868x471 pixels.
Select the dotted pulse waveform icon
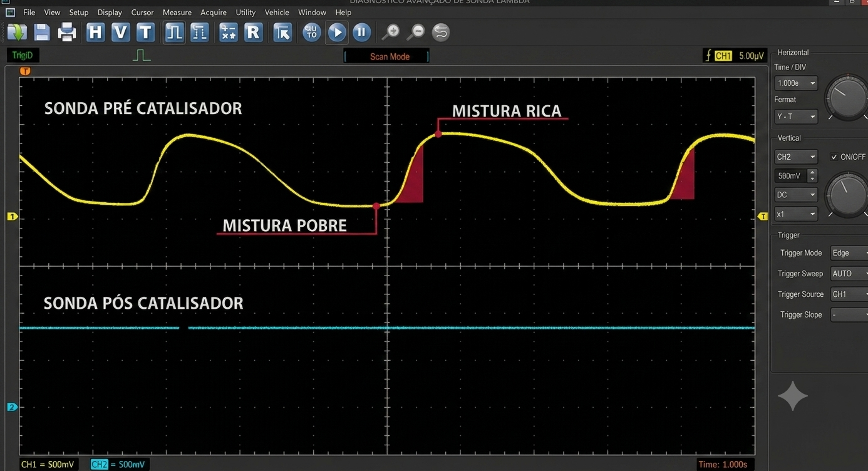pyautogui.click(x=199, y=32)
